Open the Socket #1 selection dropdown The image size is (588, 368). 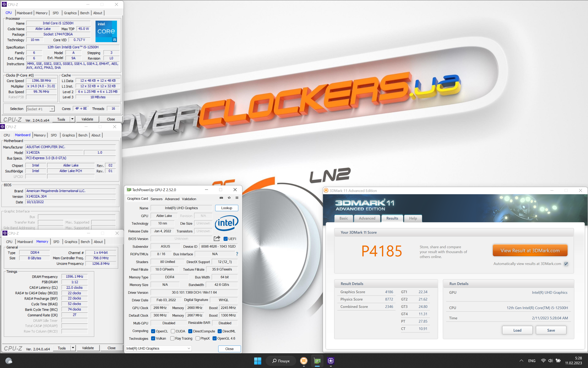click(x=41, y=109)
